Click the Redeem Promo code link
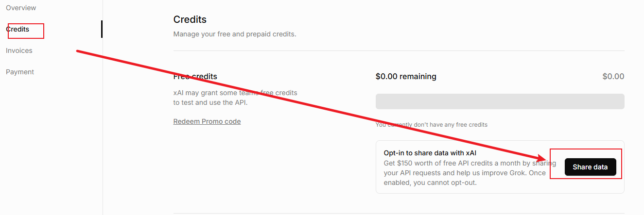This screenshot has height=215, width=644. click(x=207, y=121)
